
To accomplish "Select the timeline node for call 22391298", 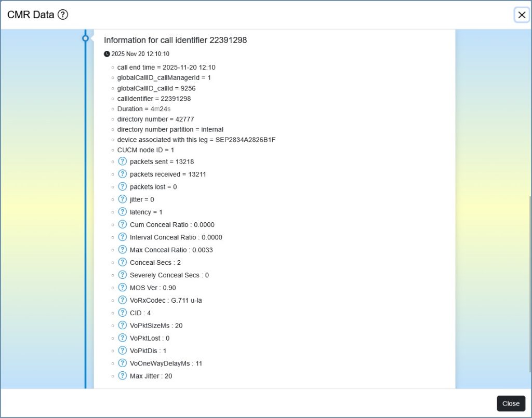I will [x=85, y=37].
